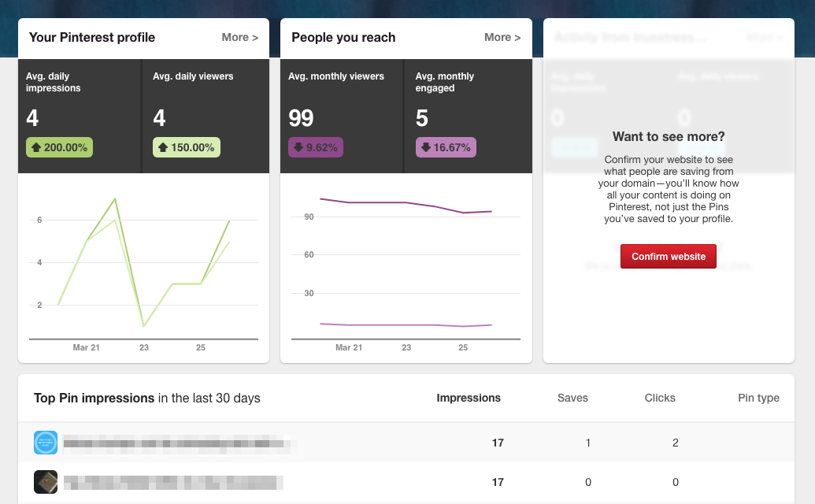This screenshot has width=815, height=504.
Task: Click the 99 monthly viewers number
Action: pos(301,118)
